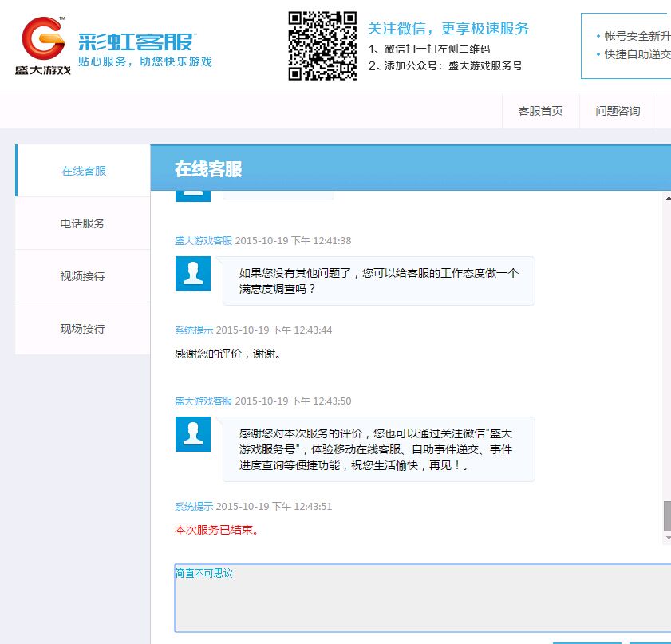The height and width of the screenshot is (644, 671).
Task: Click the chat scrollbar down arrow
Action: point(667,539)
